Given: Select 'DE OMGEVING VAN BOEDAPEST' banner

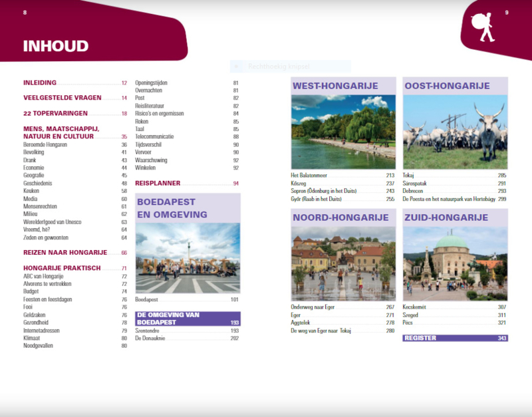Looking at the screenshot, I should (188, 319).
